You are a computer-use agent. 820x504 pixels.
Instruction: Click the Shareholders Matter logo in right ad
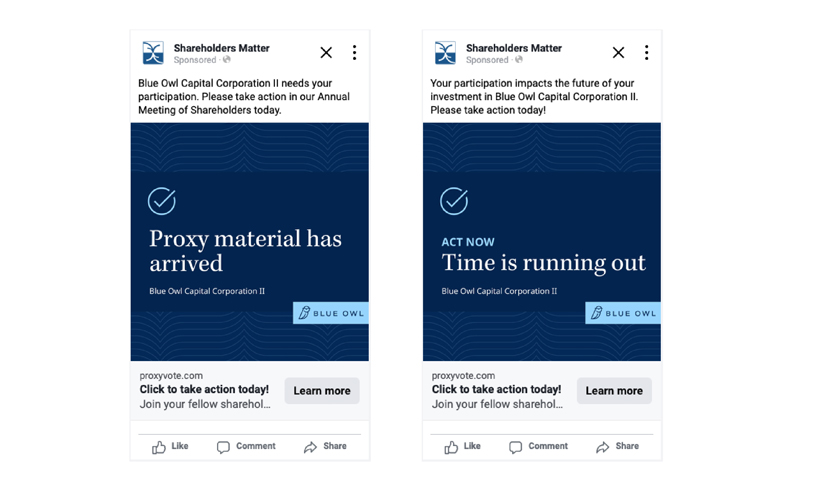click(x=446, y=53)
